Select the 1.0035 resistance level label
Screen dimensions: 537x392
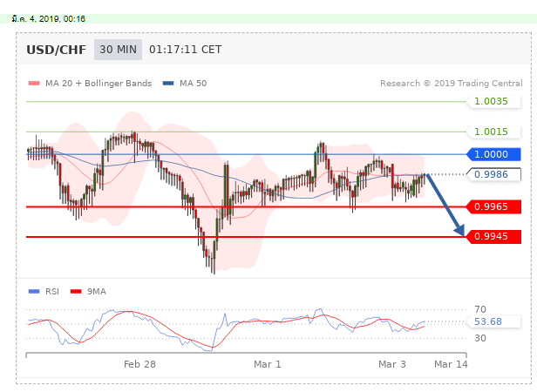click(x=493, y=101)
